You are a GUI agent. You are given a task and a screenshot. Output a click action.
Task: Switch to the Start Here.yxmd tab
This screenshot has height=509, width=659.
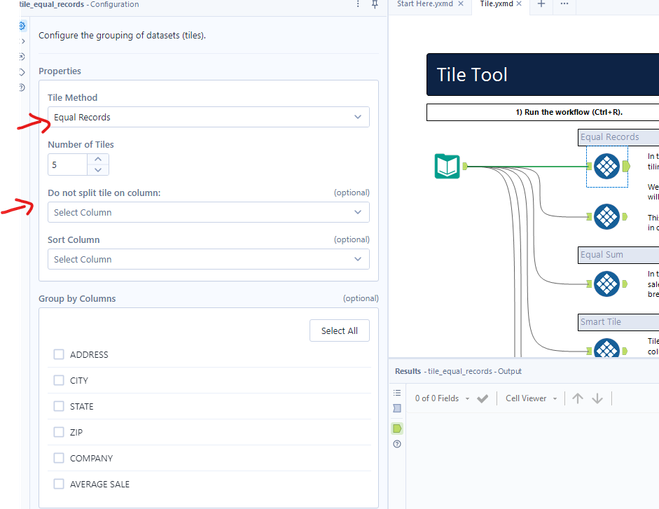[x=425, y=4]
